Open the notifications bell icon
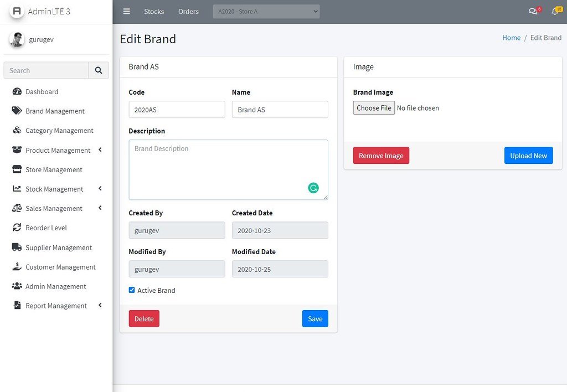Image resolution: width=567 pixels, height=392 pixels. coord(554,12)
